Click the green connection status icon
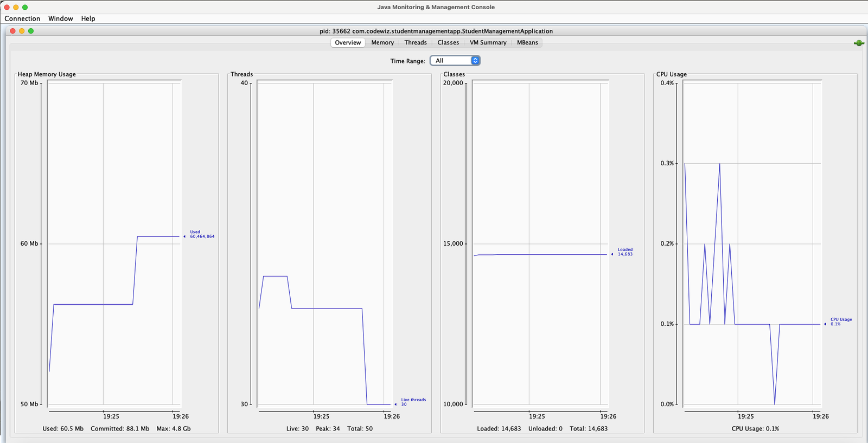 point(858,43)
